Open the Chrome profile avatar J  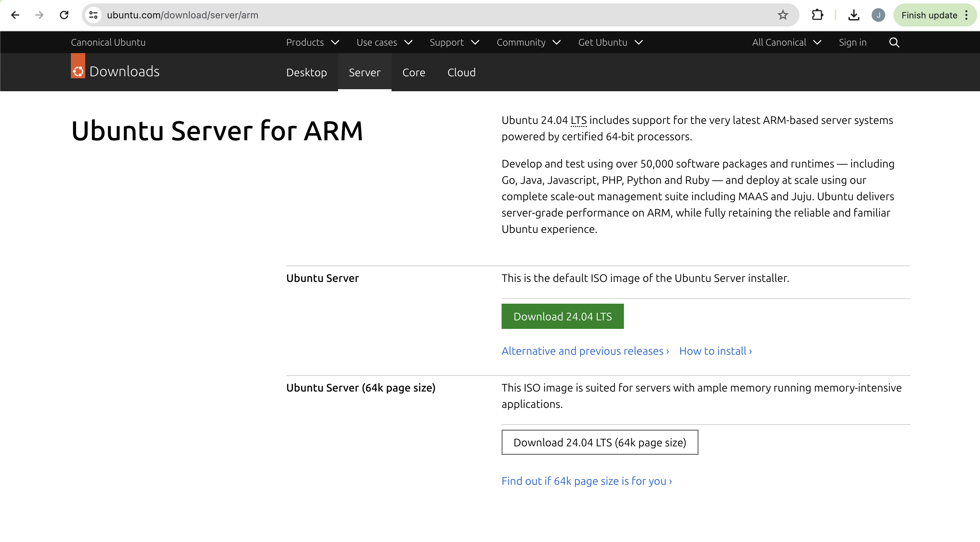point(878,15)
